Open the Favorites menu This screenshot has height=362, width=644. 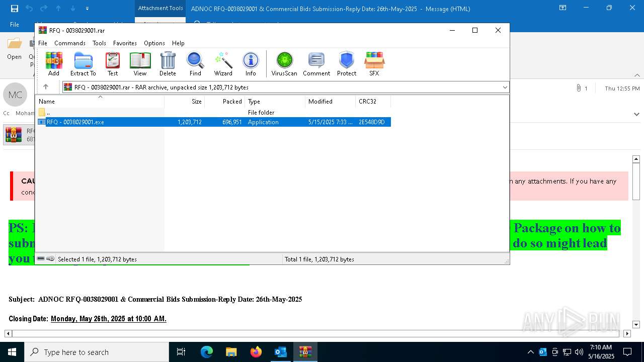[x=125, y=43]
